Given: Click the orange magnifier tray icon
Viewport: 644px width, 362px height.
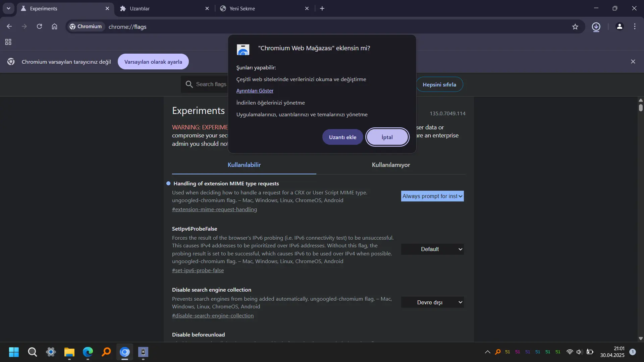Looking at the screenshot, I should click(498, 352).
